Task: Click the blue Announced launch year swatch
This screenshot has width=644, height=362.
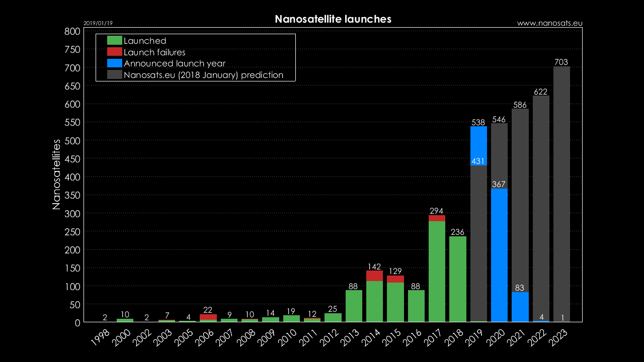Action: (115, 63)
